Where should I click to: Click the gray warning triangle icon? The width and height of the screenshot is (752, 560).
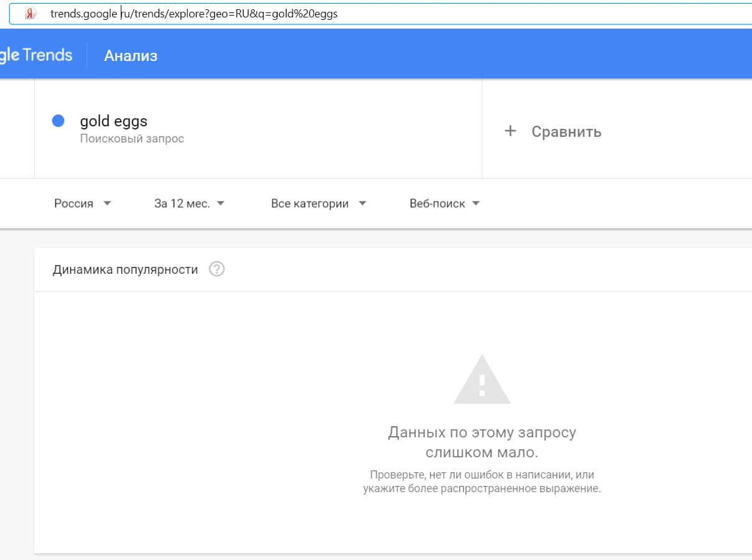click(481, 380)
